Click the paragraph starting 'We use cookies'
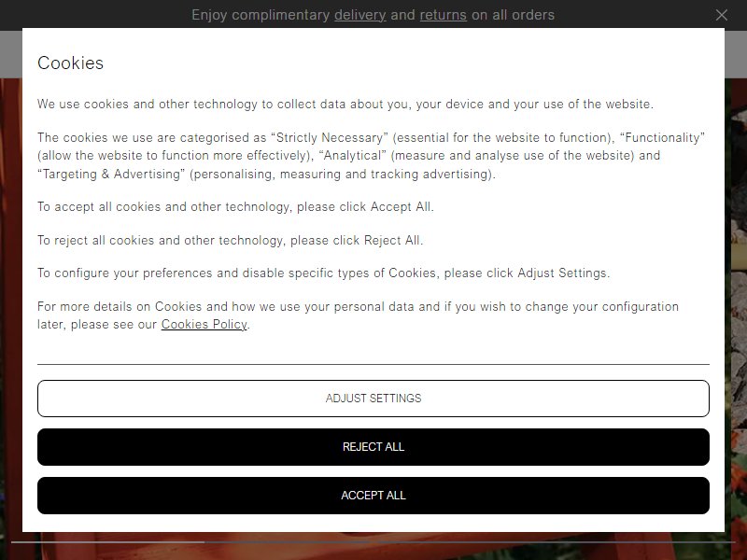This screenshot has width=747, height=560. tap(345, 104)
